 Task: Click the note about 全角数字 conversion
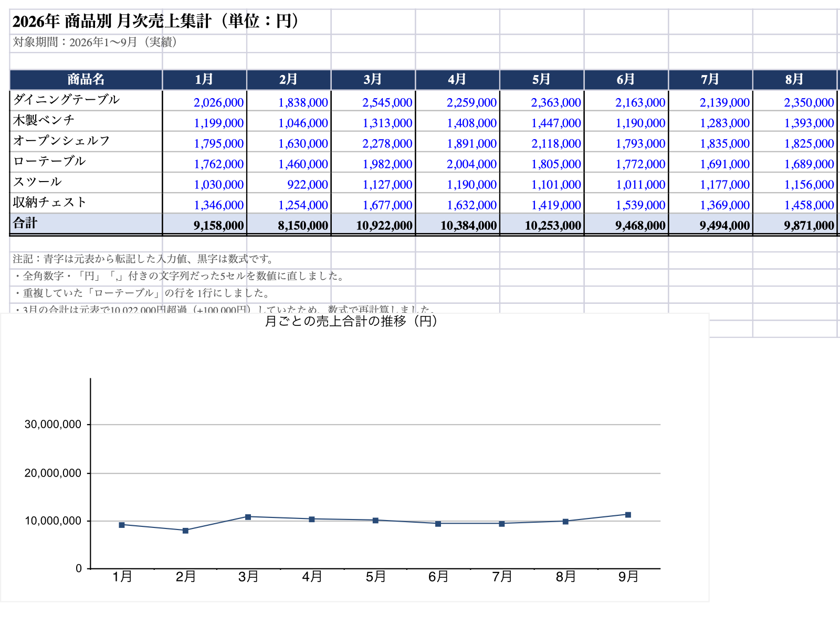[x=179, y=276]
